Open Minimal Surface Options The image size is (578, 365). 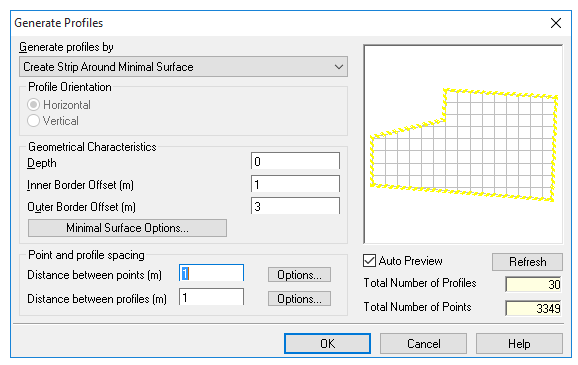click(x=128, y=228)
